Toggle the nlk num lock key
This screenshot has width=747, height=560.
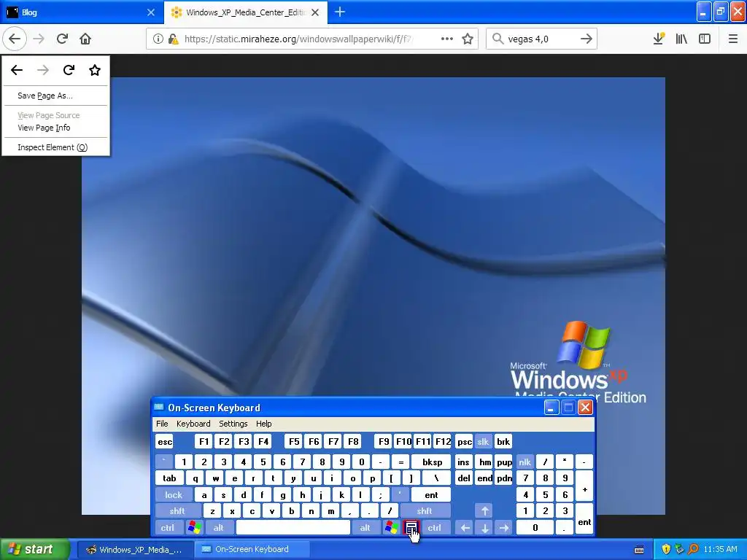click(525, 462)
